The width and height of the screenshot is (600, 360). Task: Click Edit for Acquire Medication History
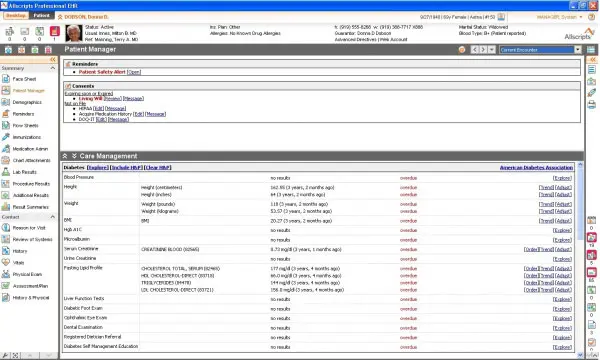(x=139, y=114)
